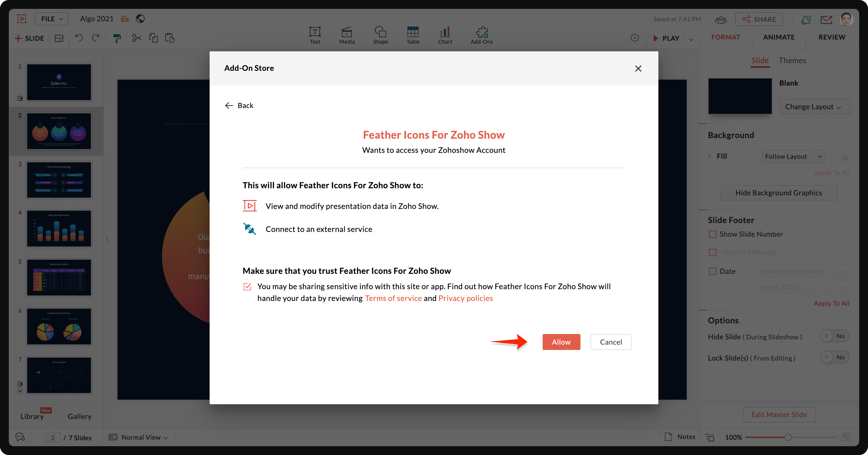The image size is (868, 455).
Task: Open the comments chat bubble icon
Action: [x=20, y=437]
